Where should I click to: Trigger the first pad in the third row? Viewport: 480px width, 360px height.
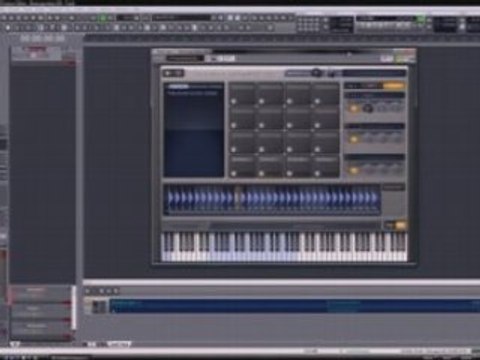click(242, 143)
